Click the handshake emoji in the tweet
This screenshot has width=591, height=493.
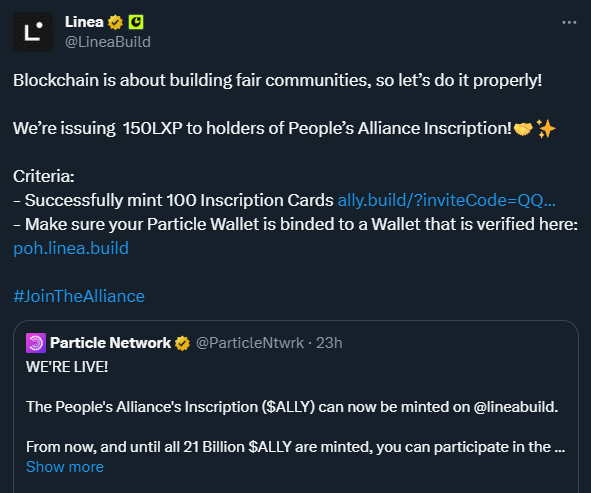tap(523, 129)
